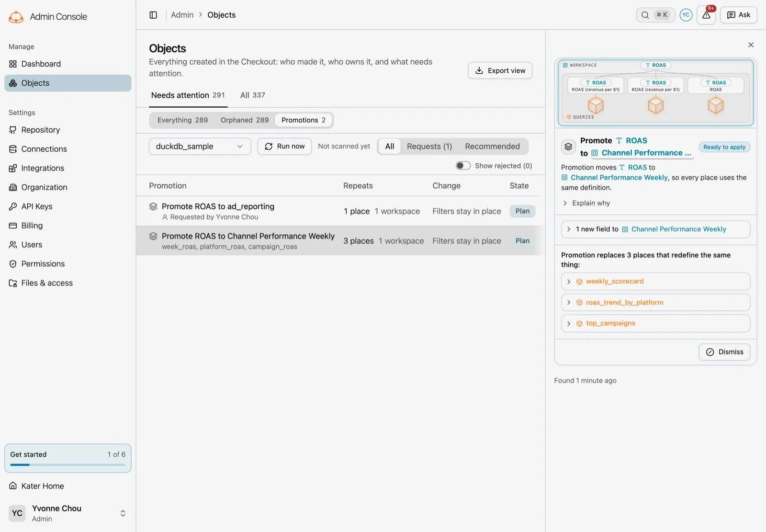Open the Yvonne Chou account switcher
The height and width of the screenshot is (532, 766).
[68, 513]
